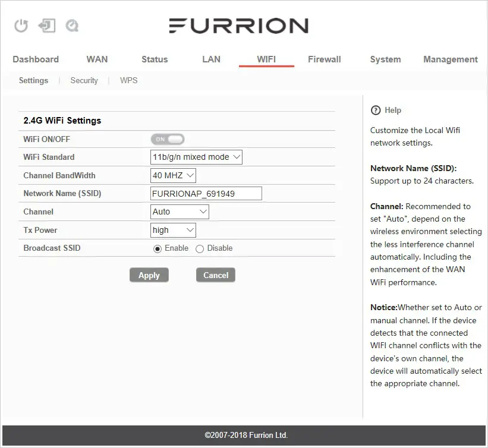Open the Tx Power dropdown
The height and width of the screenshot is (448, 488).
click(173, 230)
